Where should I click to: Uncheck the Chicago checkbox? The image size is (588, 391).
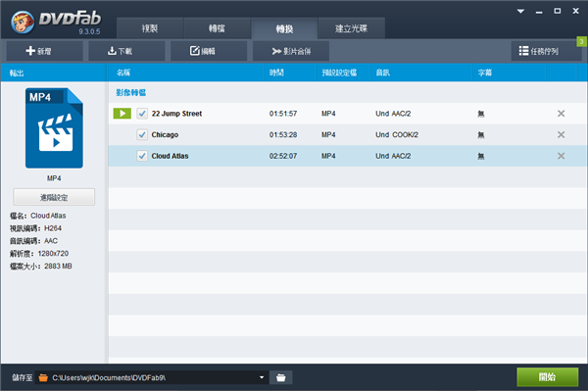tap(142, 134)
